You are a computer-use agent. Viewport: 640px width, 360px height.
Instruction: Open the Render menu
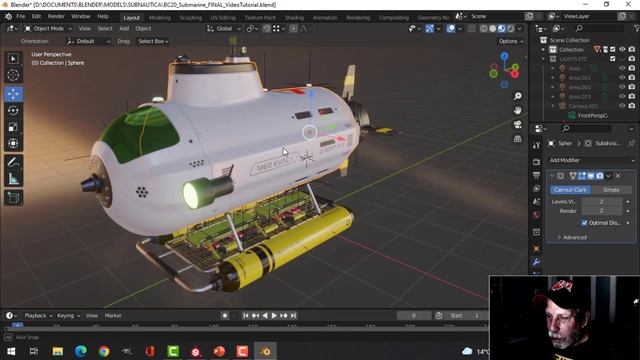56,16
